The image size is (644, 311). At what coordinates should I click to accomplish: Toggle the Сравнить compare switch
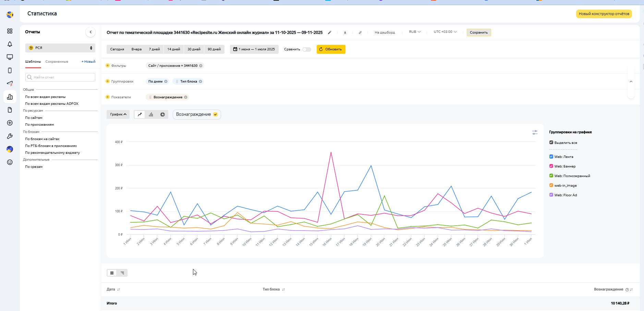pyautogui.click(x=306, y=49)
